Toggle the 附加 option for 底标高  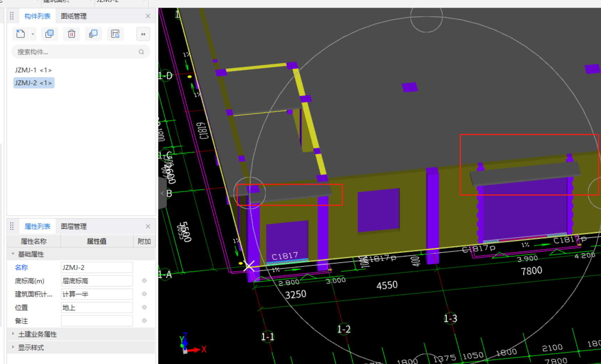click(x=144, y=281)
